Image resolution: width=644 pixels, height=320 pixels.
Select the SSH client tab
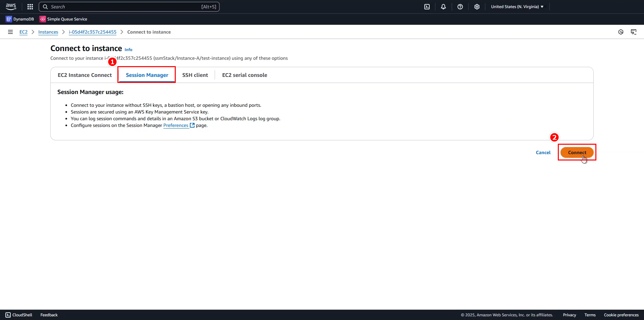coord(195,75)
